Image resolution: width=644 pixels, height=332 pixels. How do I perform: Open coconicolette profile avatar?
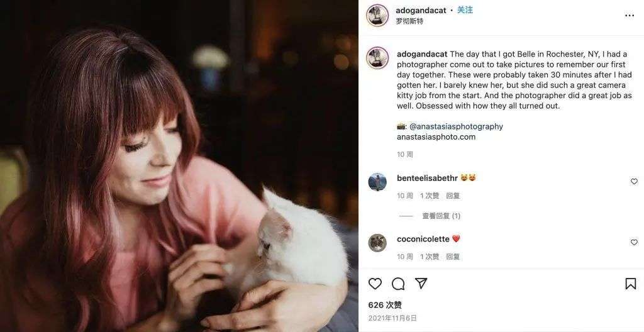[377, 243]
